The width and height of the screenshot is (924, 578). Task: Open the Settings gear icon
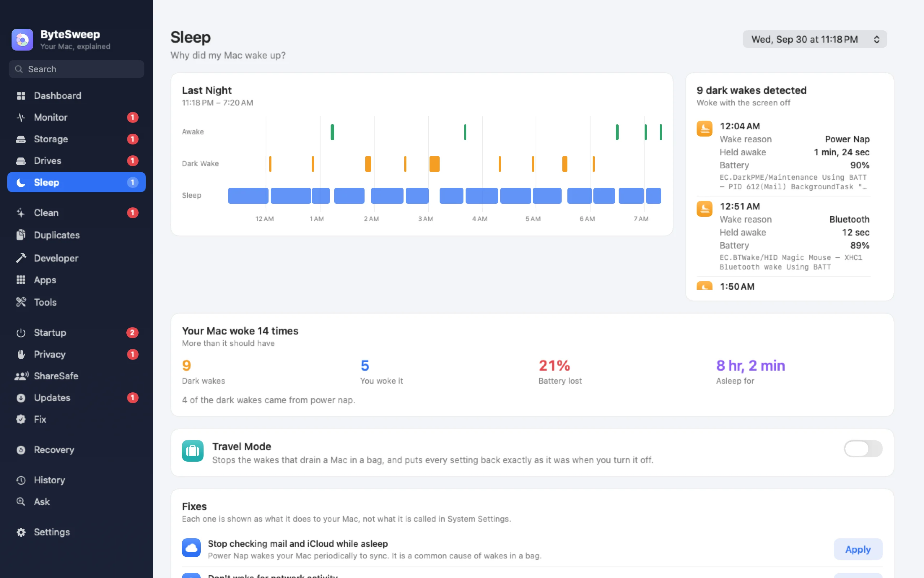21,532
